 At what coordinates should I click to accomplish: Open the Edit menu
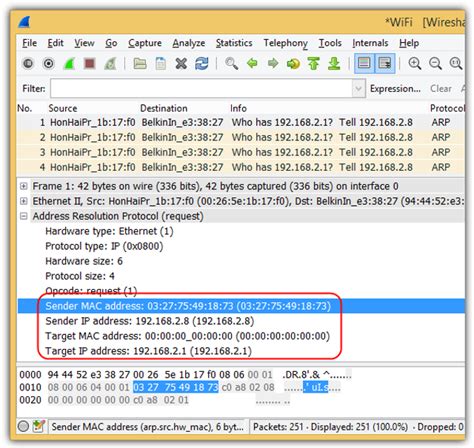[55, 43]
